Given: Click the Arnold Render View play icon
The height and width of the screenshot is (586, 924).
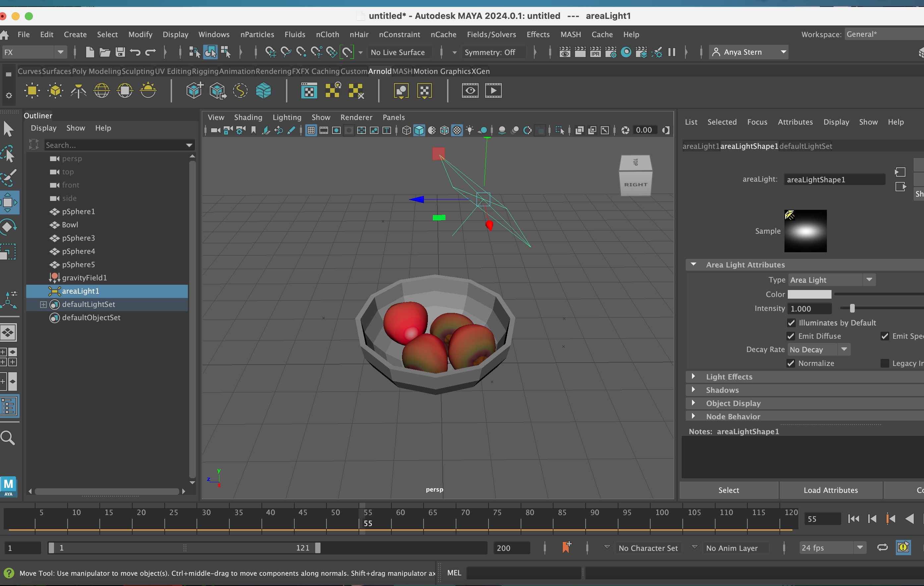Looking at the screenshot, I should (493, 91).
